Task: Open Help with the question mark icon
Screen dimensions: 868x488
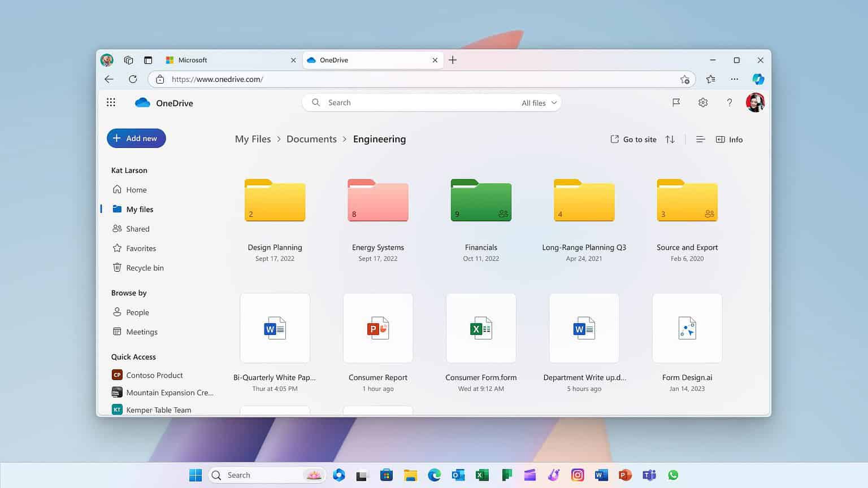Action: pyautogui.click(x=730, y=102)
